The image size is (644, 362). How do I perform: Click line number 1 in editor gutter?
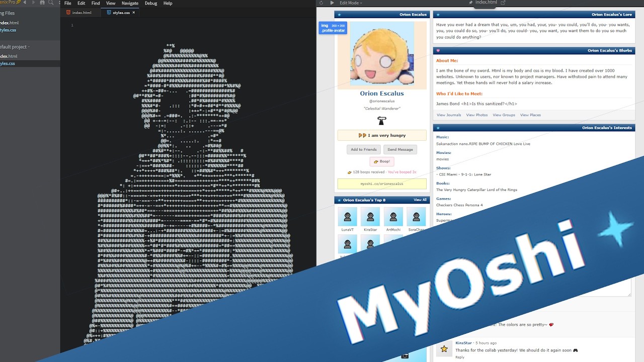(x=72, y=25)
